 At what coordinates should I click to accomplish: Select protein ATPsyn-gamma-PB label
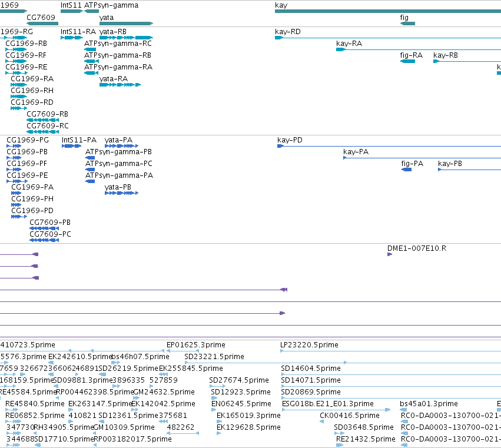tap(118, 152)
